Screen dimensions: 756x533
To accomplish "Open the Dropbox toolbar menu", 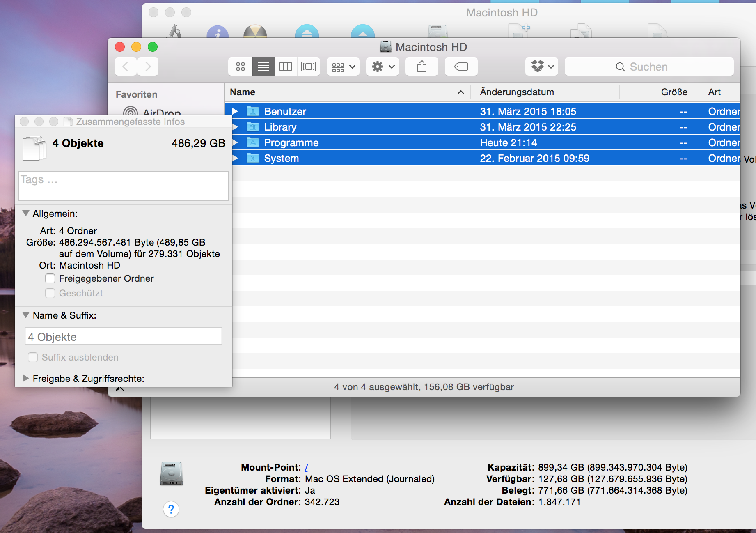I will [x=542, y=67].
